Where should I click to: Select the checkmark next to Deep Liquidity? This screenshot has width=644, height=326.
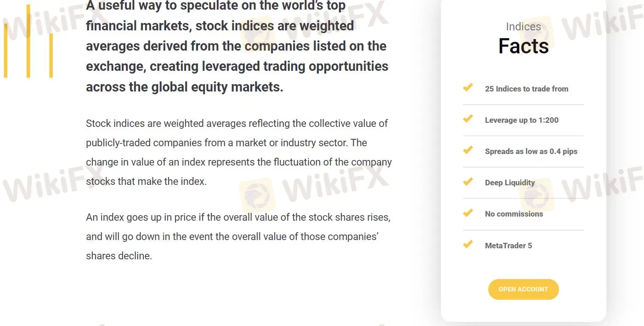[x=468, y=181]
